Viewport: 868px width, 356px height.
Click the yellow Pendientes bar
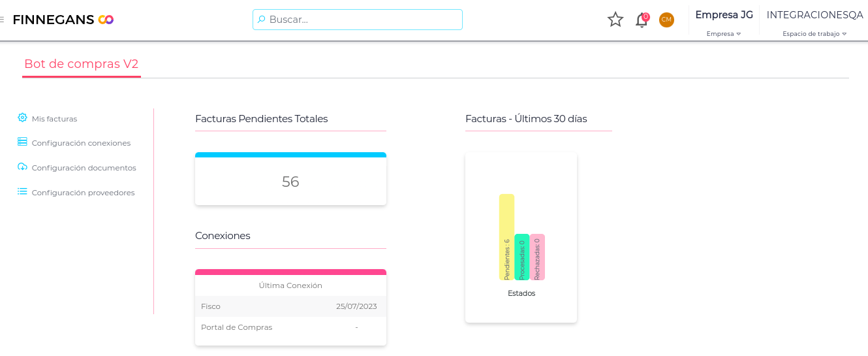pyautogui.click(x=506, y=237)
